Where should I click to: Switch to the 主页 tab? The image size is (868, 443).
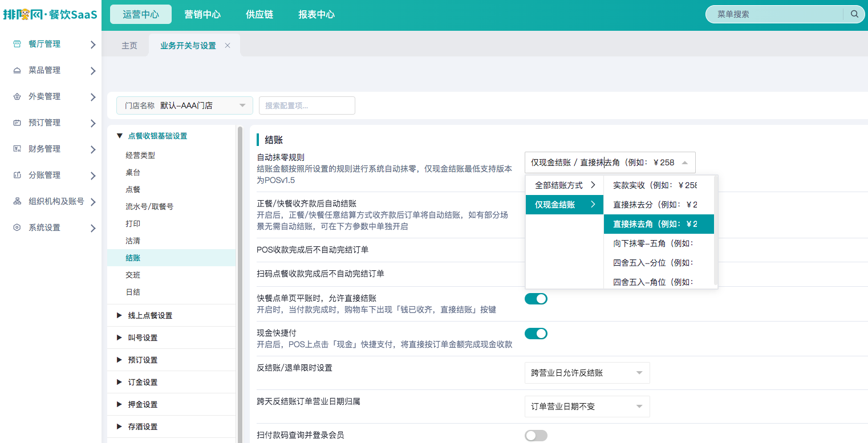pos(129,46)
